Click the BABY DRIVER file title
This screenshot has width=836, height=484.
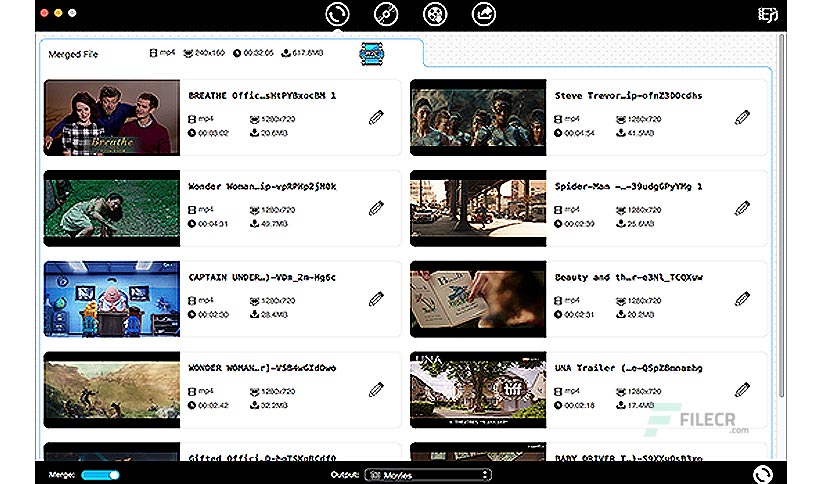click(x=629, y=457)
